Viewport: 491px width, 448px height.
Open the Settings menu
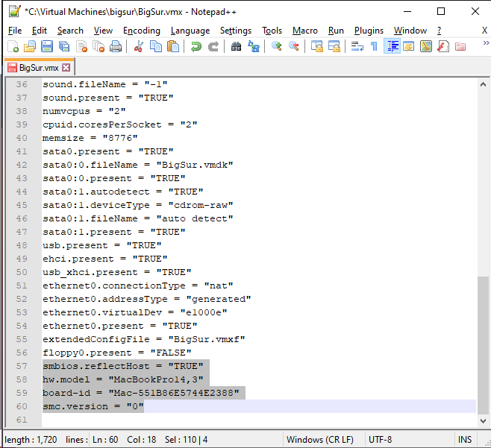(236, 31)
